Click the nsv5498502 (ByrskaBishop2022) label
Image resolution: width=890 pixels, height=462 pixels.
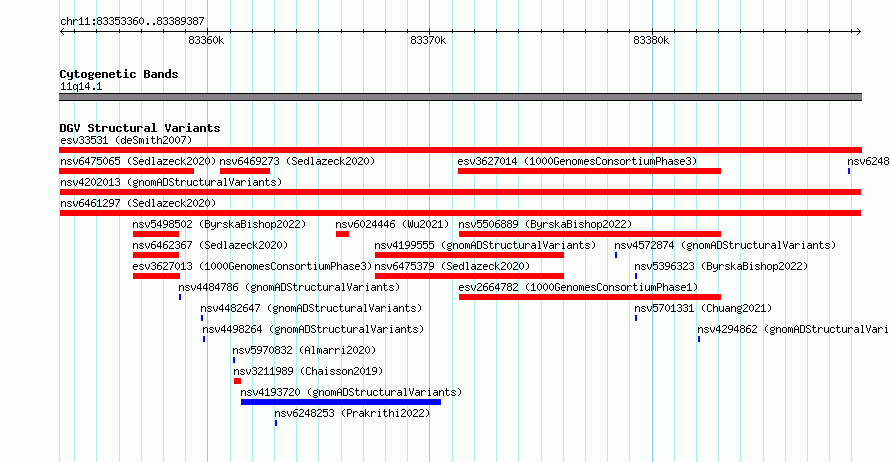(219, 224)
